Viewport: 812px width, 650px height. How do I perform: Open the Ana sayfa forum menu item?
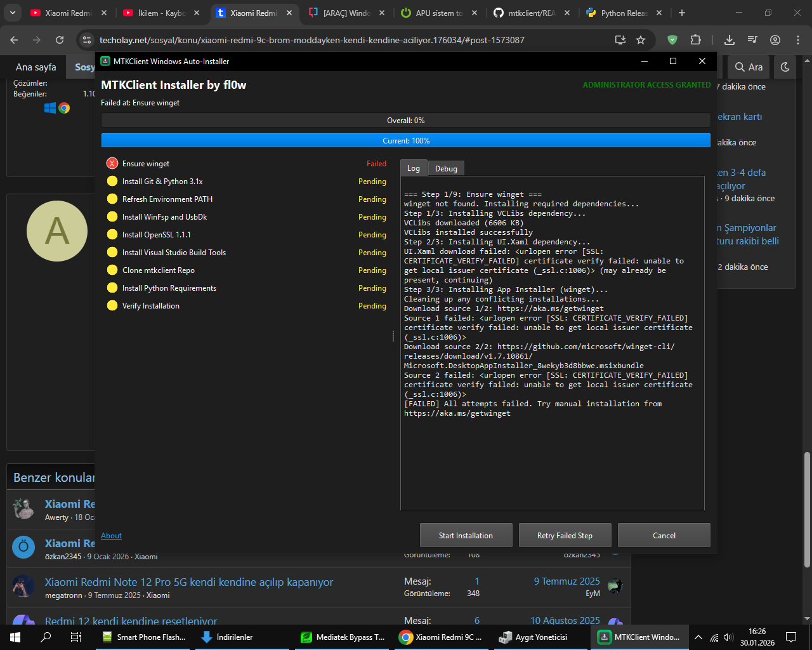coord(36,67)
